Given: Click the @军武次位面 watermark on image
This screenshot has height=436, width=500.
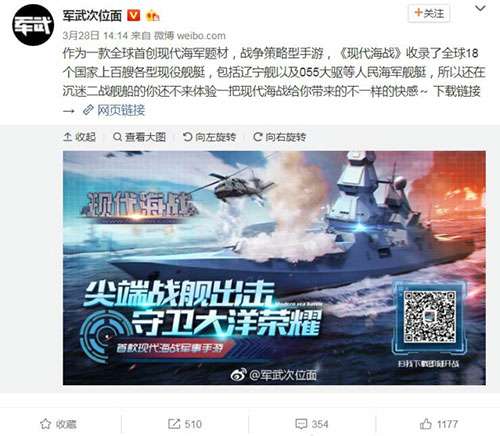Looking at the screenshot, I should 274,375.
